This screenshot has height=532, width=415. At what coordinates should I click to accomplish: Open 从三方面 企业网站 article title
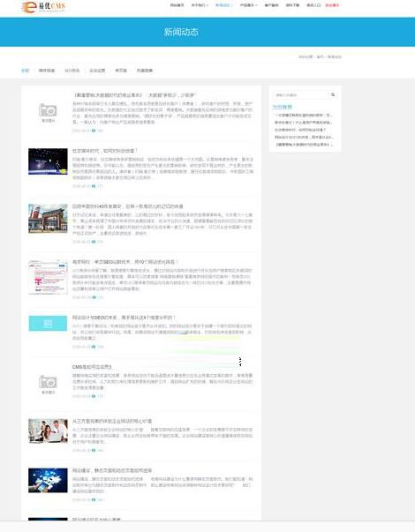pyautogui.click(x=112, y=421)
